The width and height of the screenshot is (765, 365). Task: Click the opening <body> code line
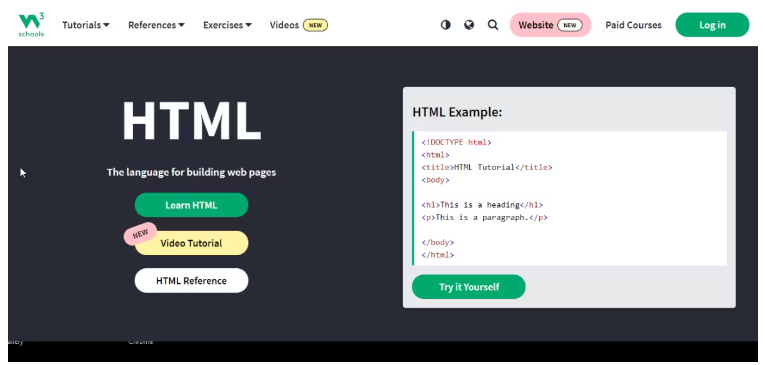point(435,180)
